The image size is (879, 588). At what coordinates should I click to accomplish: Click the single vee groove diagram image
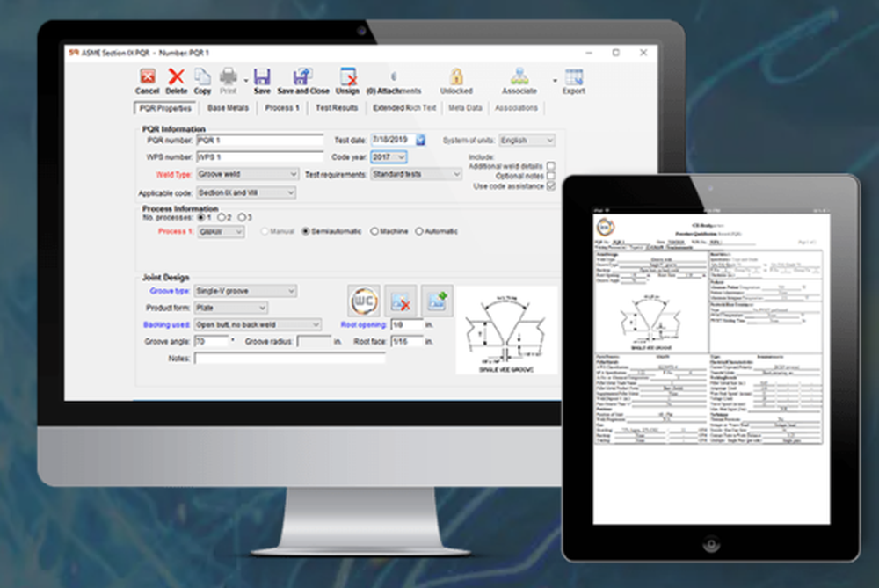(506, 330)
